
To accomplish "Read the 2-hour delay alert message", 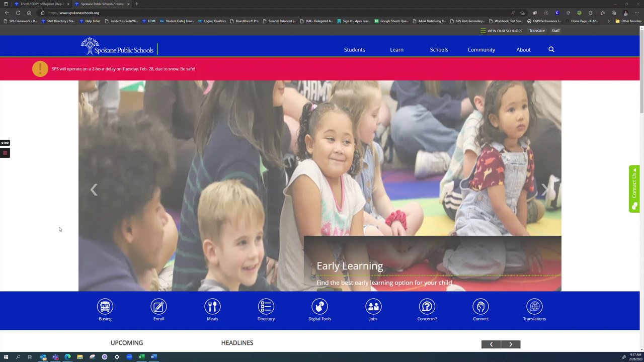I will 123,69.
